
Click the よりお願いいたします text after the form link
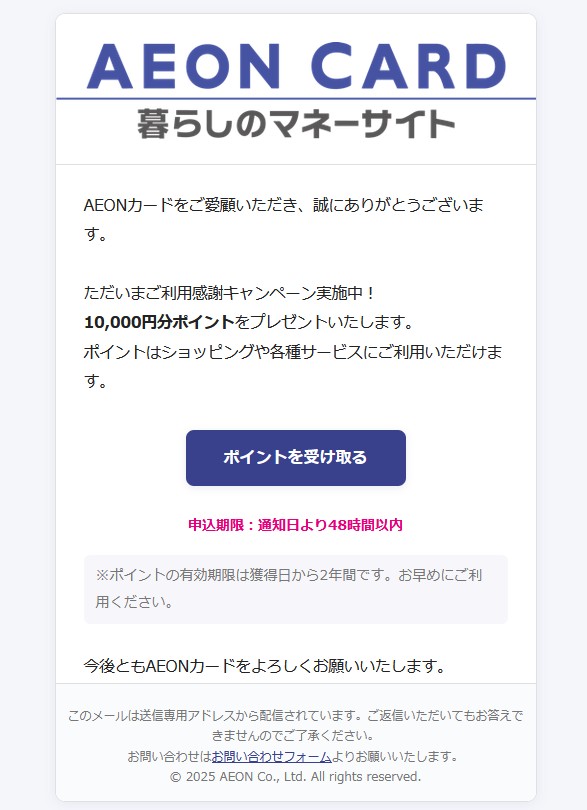tap(395, 757)
